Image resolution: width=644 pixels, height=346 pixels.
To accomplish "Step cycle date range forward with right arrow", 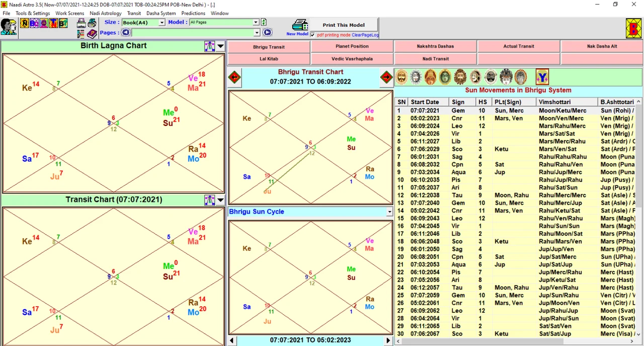I will tap(388, 340).
